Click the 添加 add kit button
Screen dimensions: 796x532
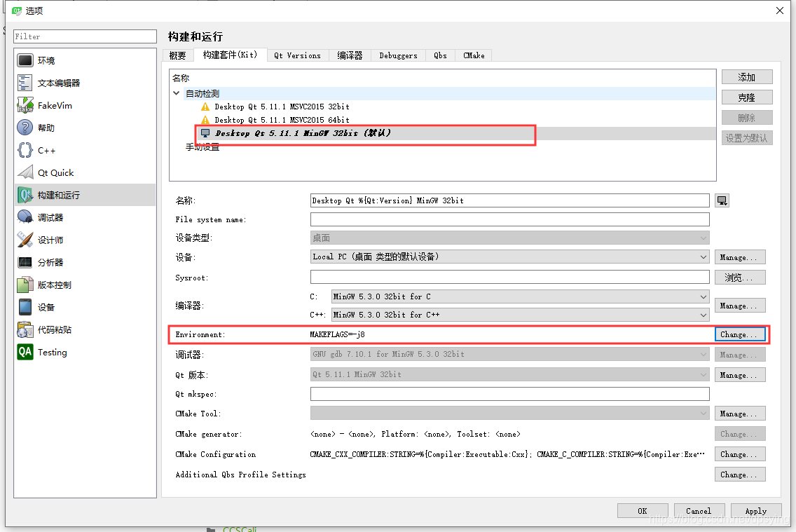point(747,76)
